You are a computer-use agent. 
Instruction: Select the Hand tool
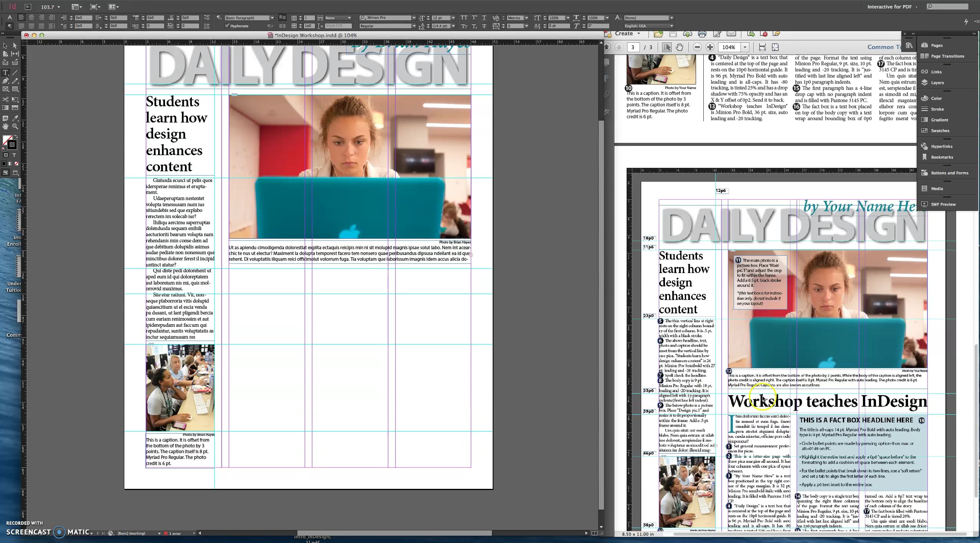point(5,126)
